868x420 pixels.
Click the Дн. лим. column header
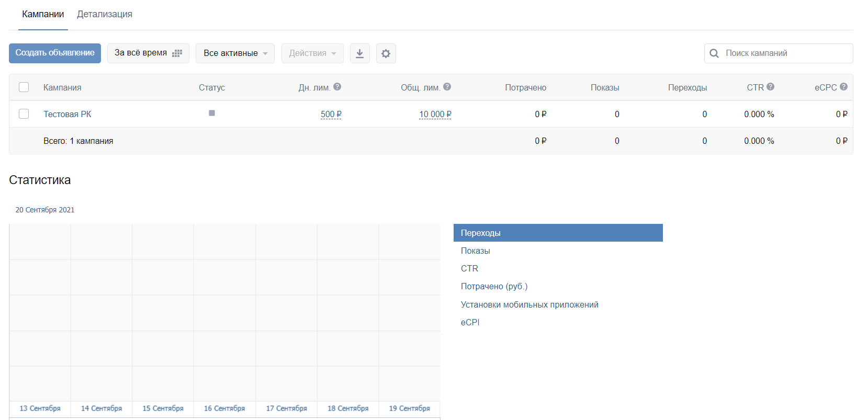314,87
